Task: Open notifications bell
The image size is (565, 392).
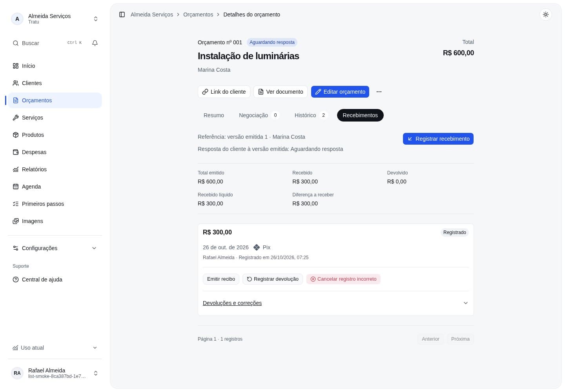Action: tap(95, 43)
